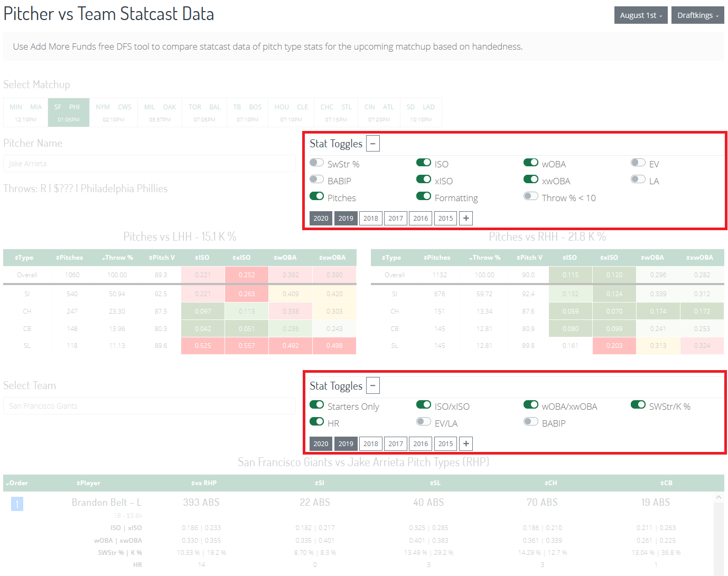Click the team table vertical scrollbar
This screenshot has width=728, height=576.
point(718,533)
